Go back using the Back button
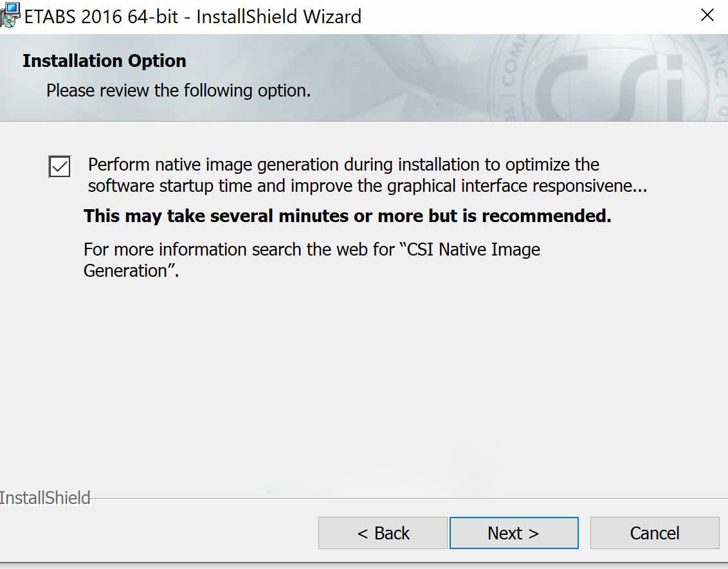The height and width of the screenshot is (569, 728). pyautogui.click(x=383, y=533)
